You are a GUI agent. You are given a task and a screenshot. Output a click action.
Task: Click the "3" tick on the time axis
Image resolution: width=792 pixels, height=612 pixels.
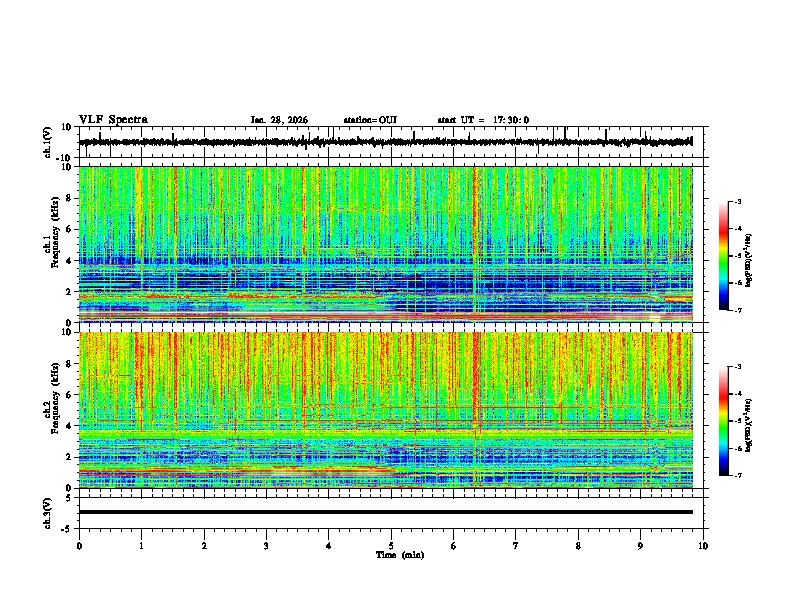point(266,546)
